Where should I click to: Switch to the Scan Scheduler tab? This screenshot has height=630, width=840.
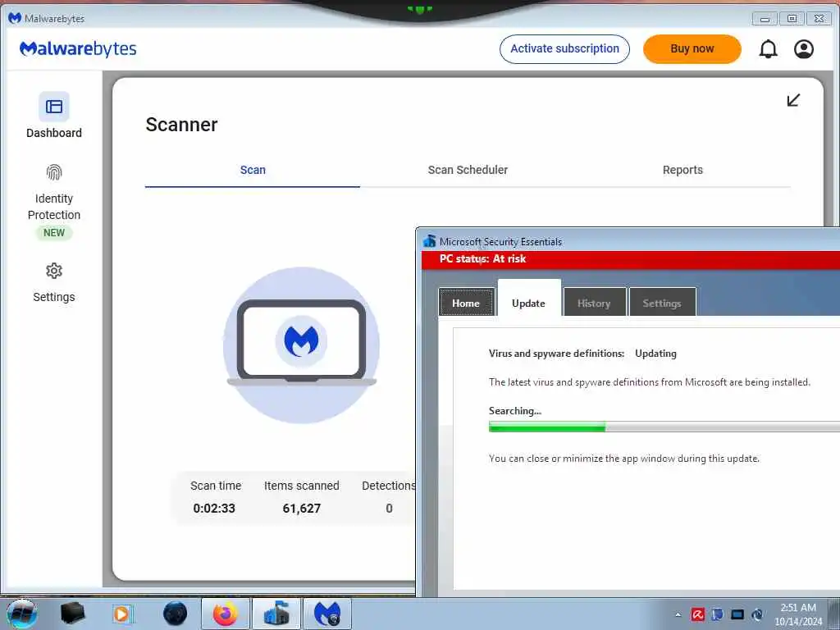point(468,170)
